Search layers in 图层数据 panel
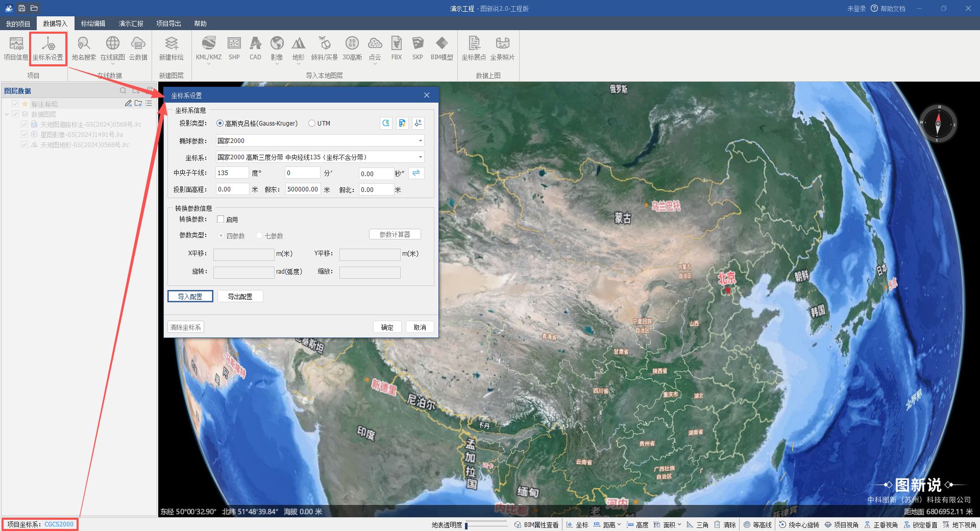Viewport: 980px width, 531px height. tap(123, 90)
